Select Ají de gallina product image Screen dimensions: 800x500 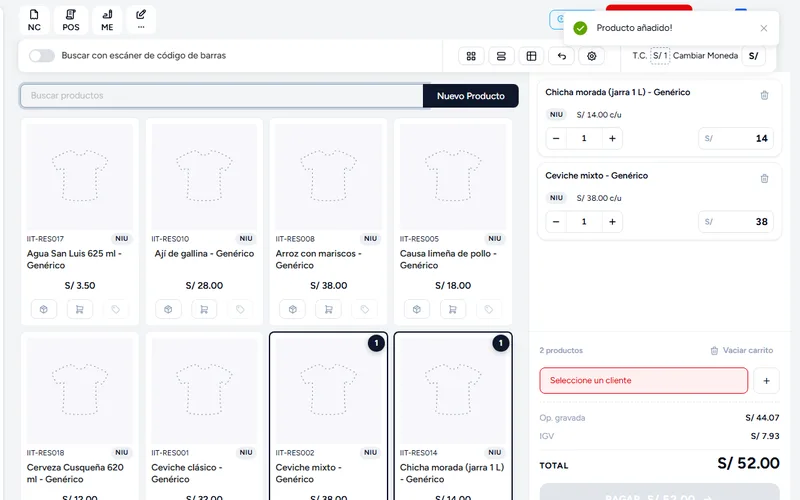(x=204, y=177)
